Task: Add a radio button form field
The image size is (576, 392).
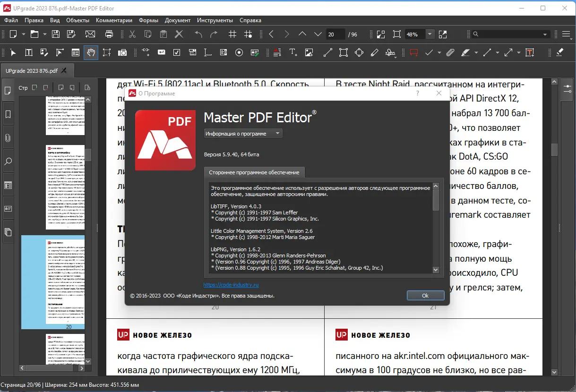Action: point(239,52)
